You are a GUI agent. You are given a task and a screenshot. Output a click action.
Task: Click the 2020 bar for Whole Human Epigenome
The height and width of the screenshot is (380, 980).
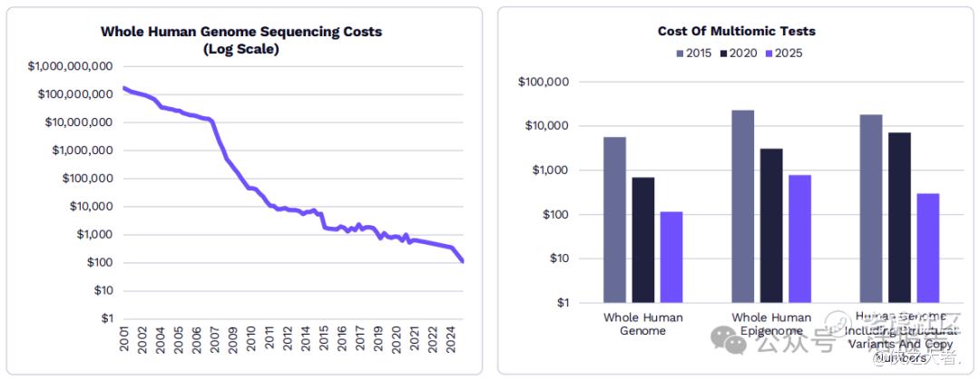coord(771,225)
